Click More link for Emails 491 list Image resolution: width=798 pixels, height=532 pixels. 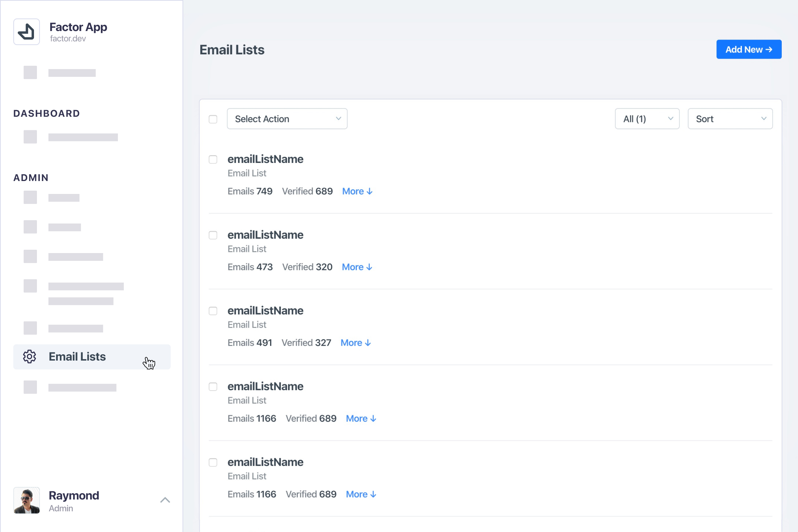tap(351, 343)
